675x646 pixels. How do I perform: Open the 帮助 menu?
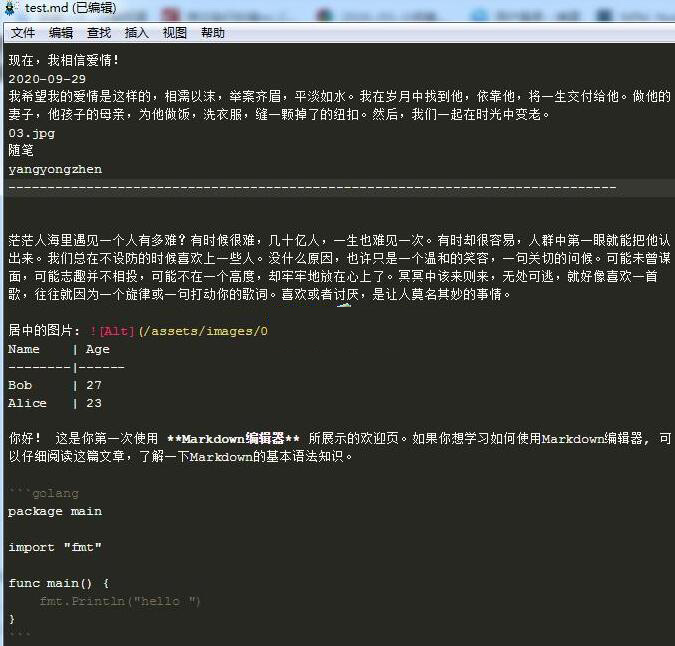pyautogui.click(x=213, y=33)
